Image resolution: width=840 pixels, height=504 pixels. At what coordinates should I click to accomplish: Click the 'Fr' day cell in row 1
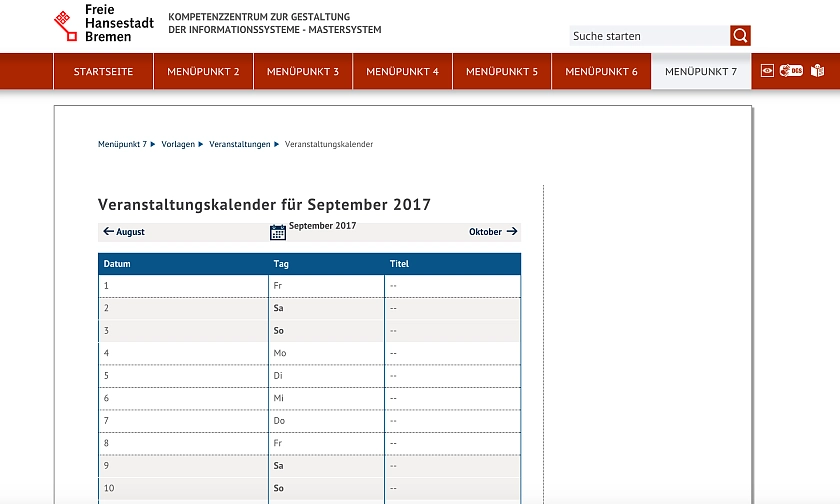click(326, 285)
